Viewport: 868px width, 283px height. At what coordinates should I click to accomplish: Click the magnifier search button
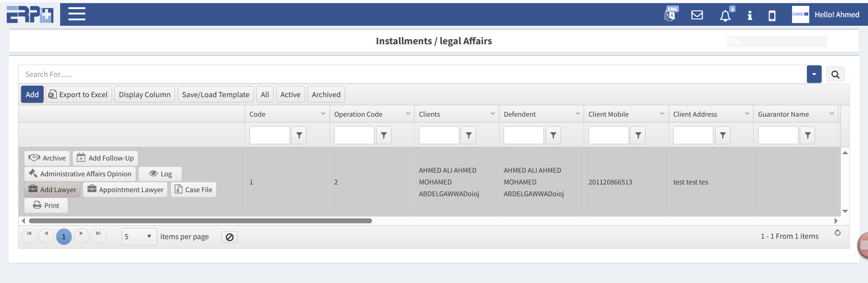pyautogui.click(x=835, y=75)
